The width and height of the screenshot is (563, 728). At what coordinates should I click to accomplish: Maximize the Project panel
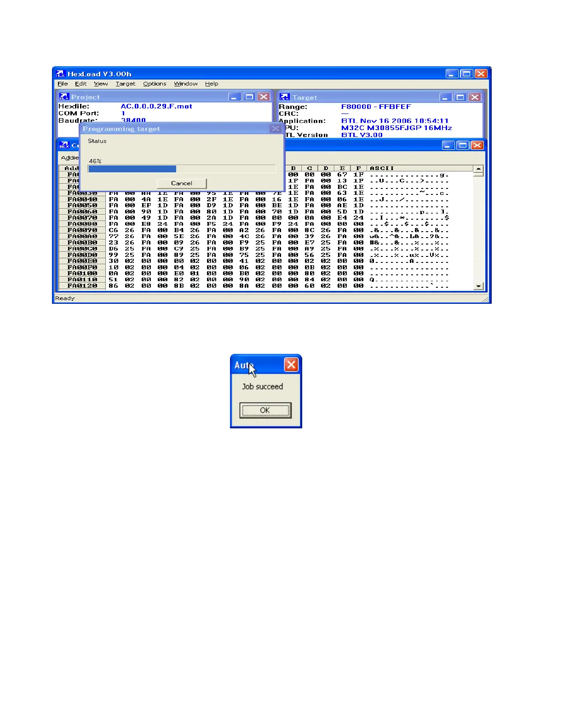(249, 97)
